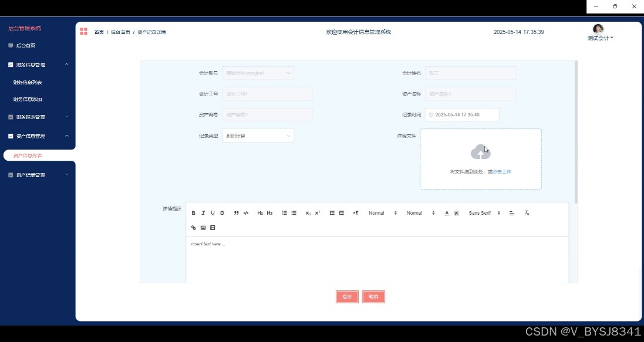Screen dimensions: 644x342
Task: Start a bulleted list
Action: (294, 213)
